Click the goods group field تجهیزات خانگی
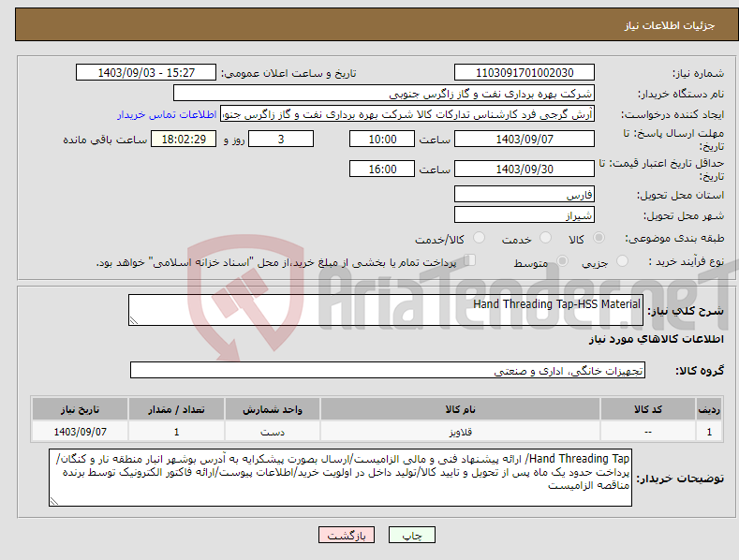This screenshot has height=560, width=739. [x=388, y=371]
